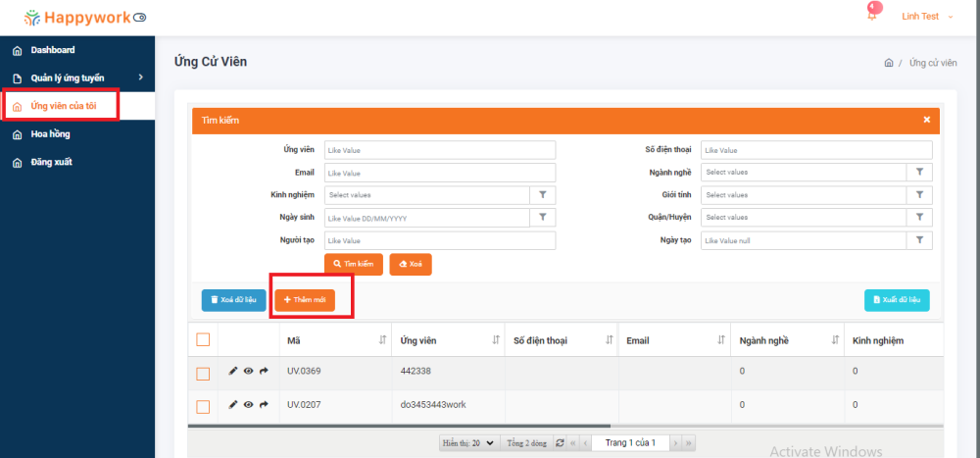Viewport: 980px width, 458px height.
Task: Open the notification bell in header
Action: (872, 16)
